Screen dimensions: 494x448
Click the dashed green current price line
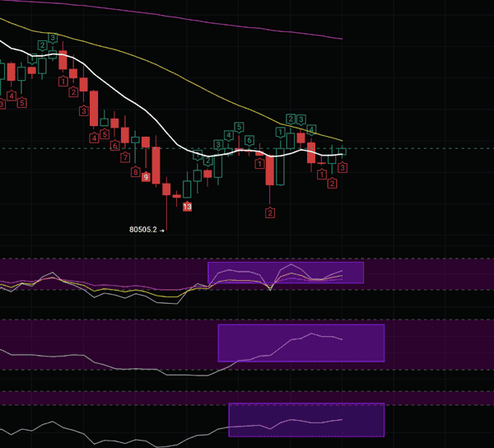coord(412,148)
